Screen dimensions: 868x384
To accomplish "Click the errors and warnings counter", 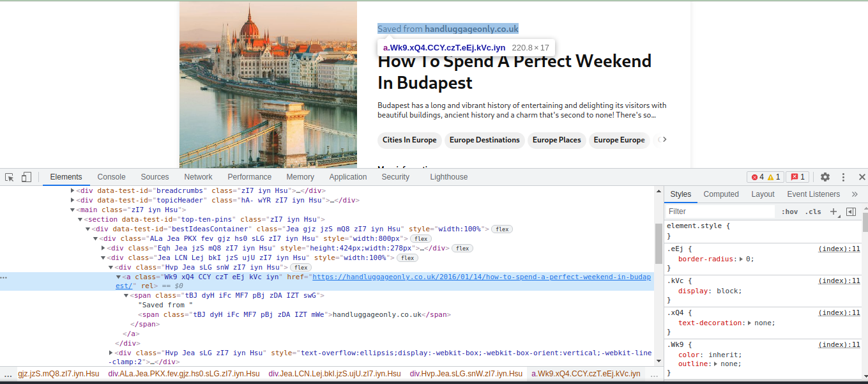I will pyautogui.click(x=766, y=177).
